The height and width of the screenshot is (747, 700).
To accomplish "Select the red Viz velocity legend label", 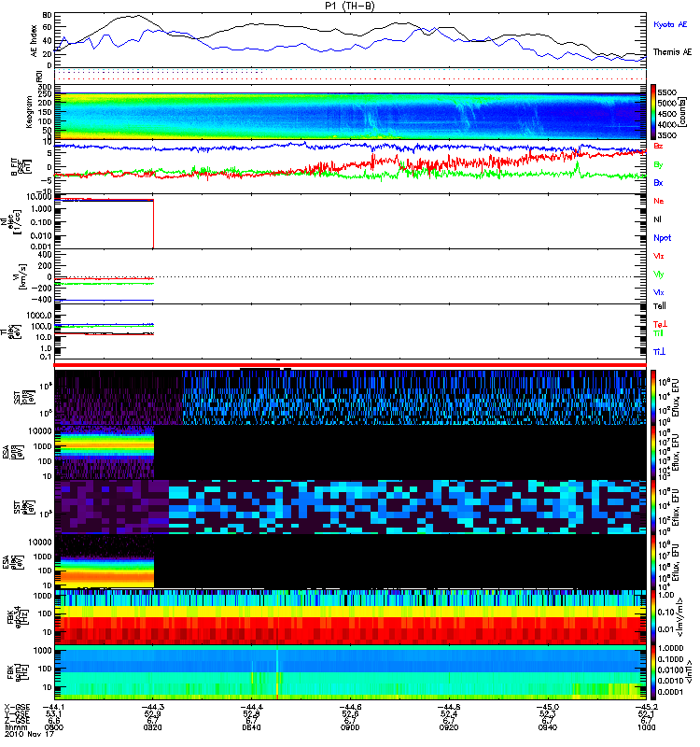I will point(659,256).
